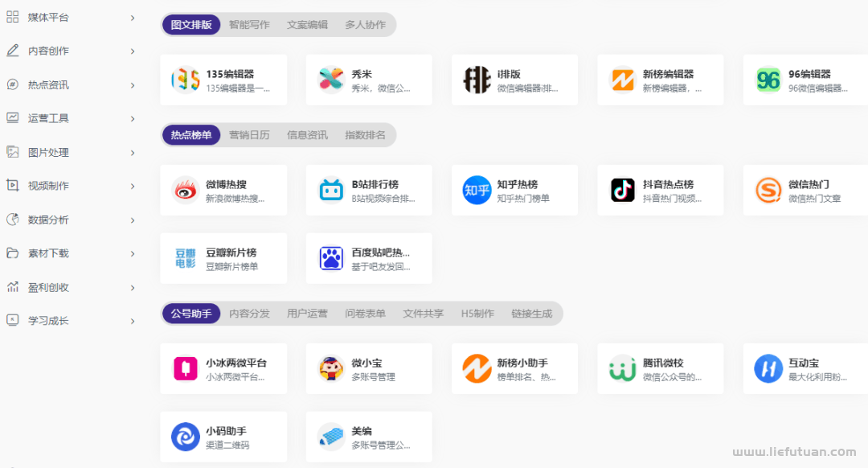Switch to the 内容分发 tab
868x468 pixels.
tap(249, 313)
